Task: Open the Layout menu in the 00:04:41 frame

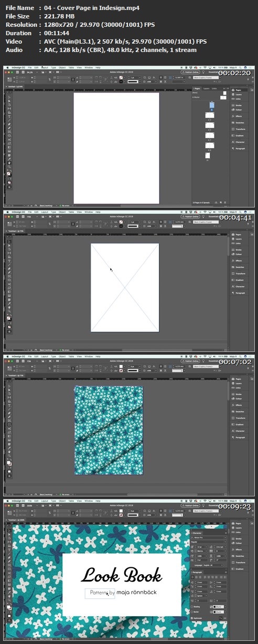Action: 45,212
